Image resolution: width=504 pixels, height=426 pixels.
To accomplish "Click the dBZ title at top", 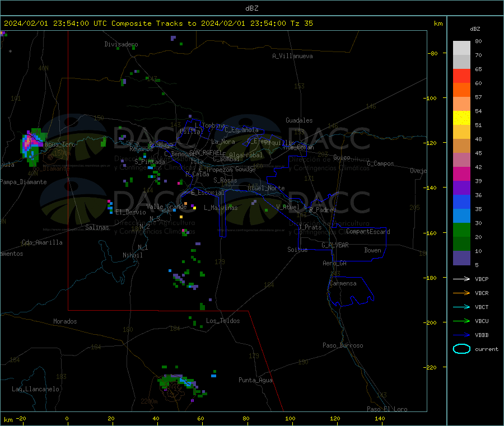I will pos(251,8).
